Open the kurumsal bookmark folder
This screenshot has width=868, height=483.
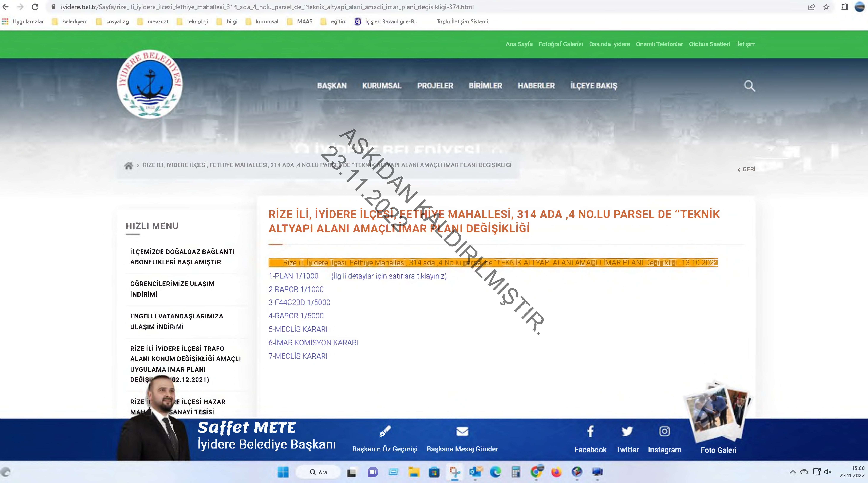click(261, 21)
